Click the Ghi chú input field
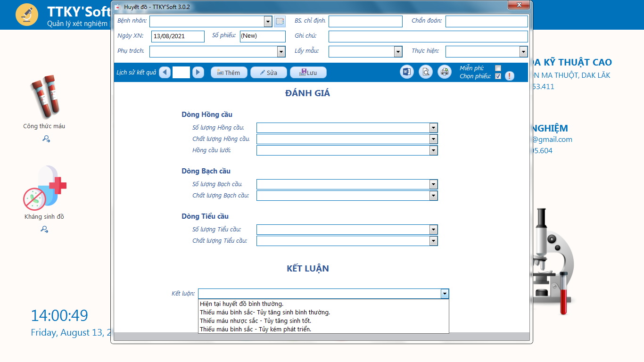This screenshot has width=644, height=362. pyautogui.click(x=428, y=36)
